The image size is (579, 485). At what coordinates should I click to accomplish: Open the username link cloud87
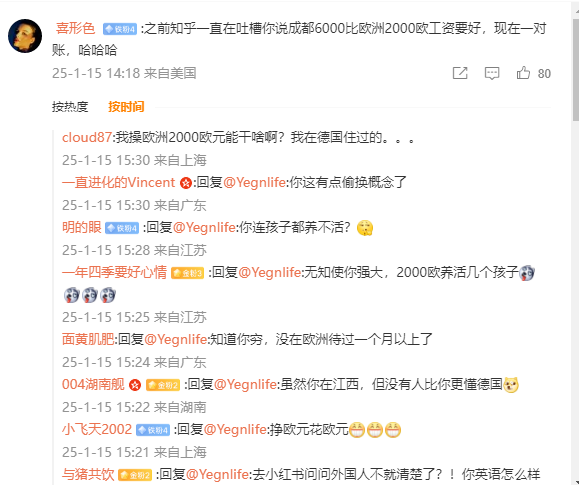pyautogui.click(x=86, y=138)
